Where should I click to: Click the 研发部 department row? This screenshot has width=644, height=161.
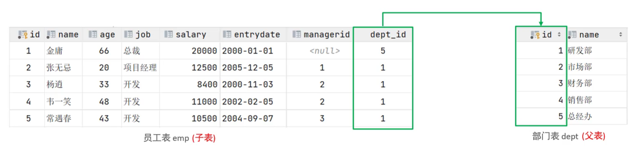point(580,50)
